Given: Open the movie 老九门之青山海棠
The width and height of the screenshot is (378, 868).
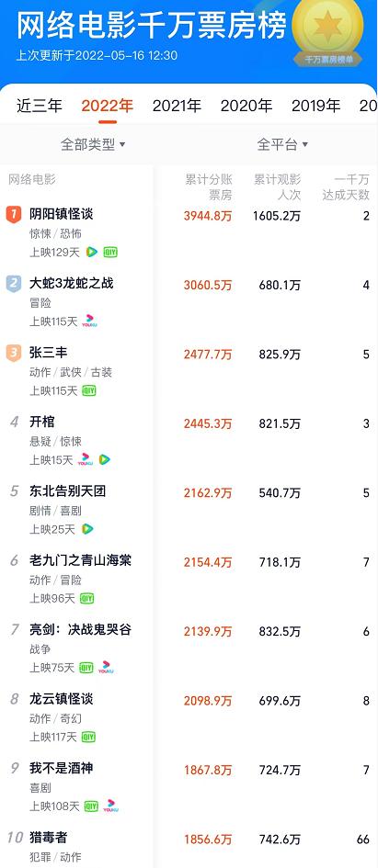Looking at the screenshot, I should pyautogui.click(x=80, y=560).
